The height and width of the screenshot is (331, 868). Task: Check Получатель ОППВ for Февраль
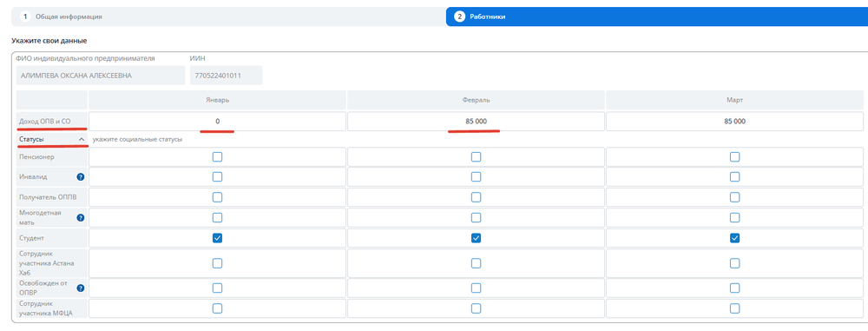coord(476,197)
